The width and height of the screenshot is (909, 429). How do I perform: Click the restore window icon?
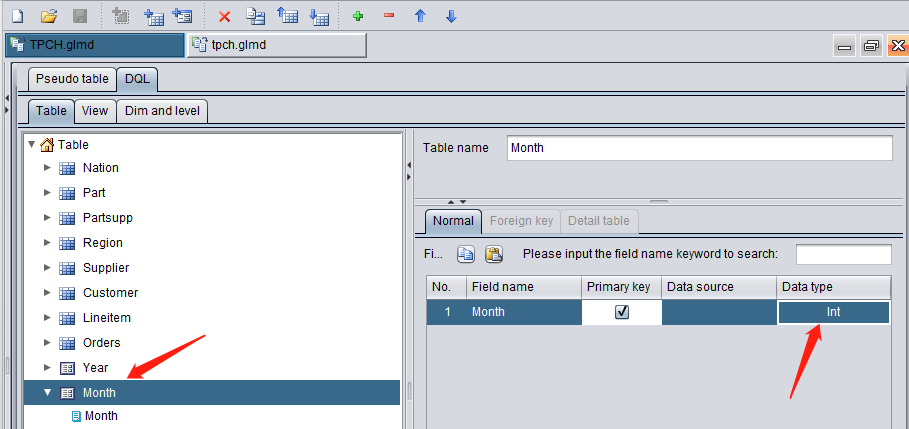click(x=871, y=45)
